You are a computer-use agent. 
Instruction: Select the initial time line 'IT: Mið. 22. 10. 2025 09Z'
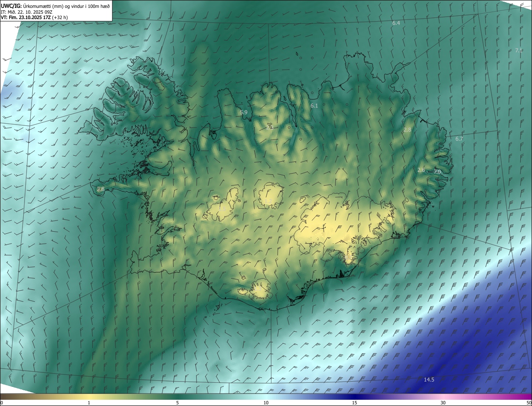(27, 12)
